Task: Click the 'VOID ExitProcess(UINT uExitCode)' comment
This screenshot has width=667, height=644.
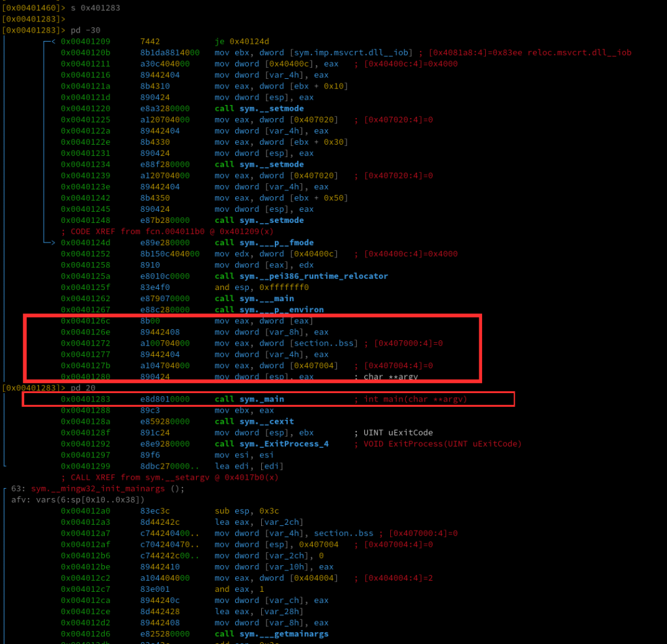Action: (438, 444)
